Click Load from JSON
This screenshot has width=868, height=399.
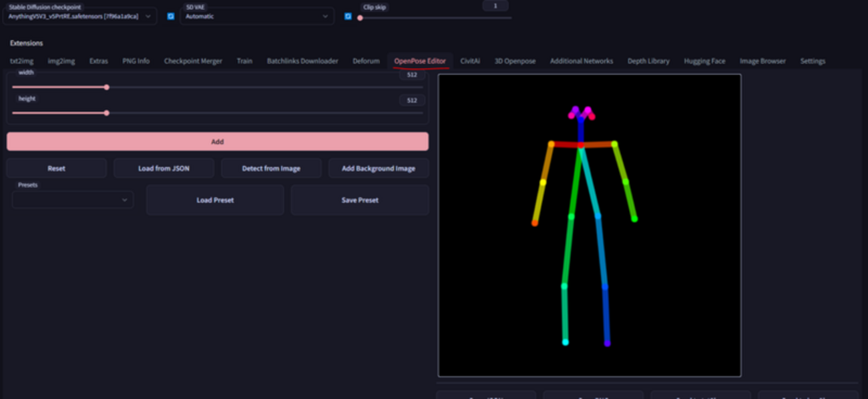pyautogui.click(x=164, y=168)
